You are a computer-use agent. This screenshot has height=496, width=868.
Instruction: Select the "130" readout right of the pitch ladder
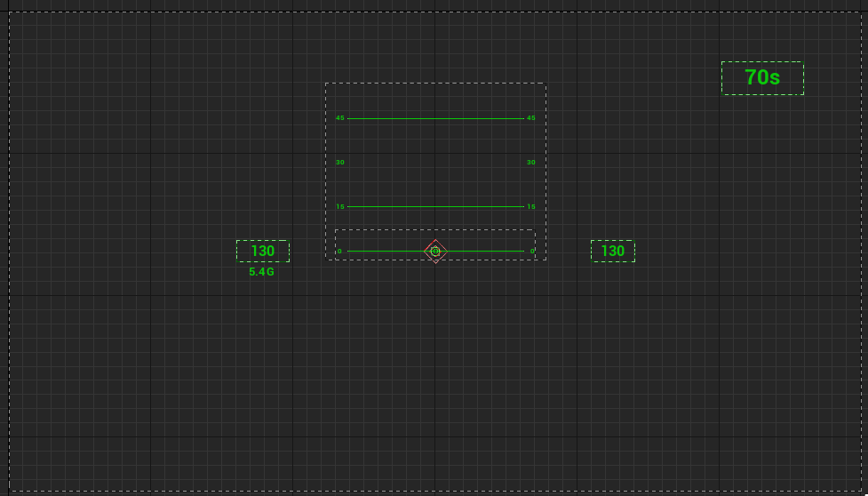[x=613, y=251]
